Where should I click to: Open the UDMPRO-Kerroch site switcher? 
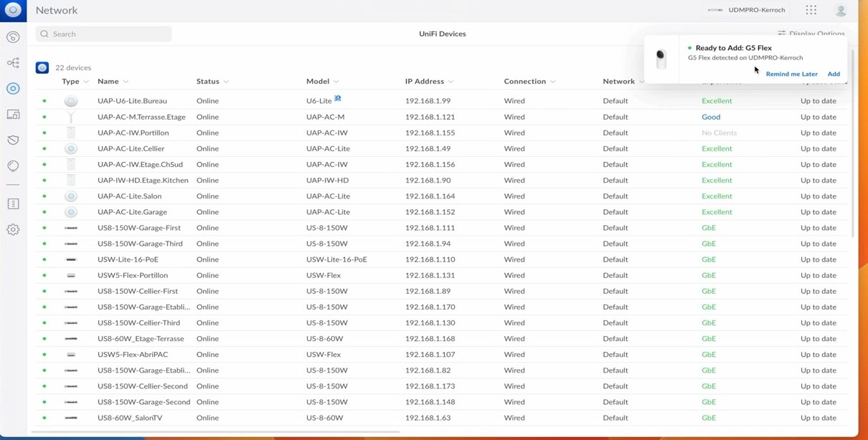tap(747, 10)
